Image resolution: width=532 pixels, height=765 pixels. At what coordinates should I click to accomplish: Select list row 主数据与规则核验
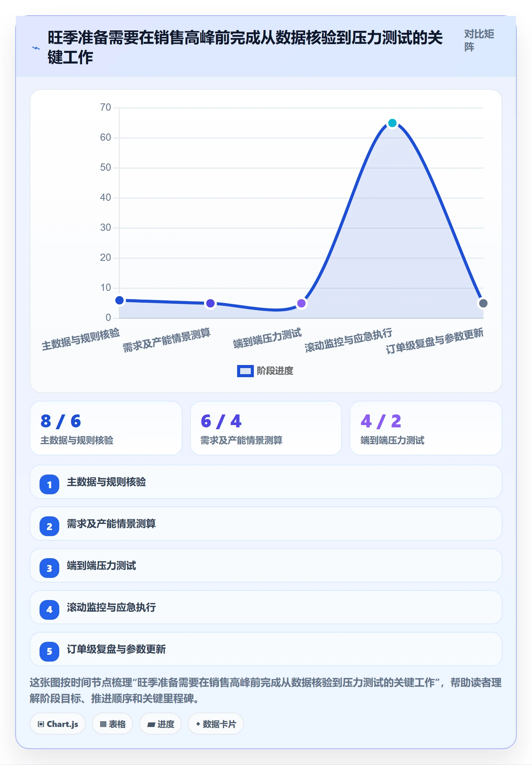click(266, 482)
